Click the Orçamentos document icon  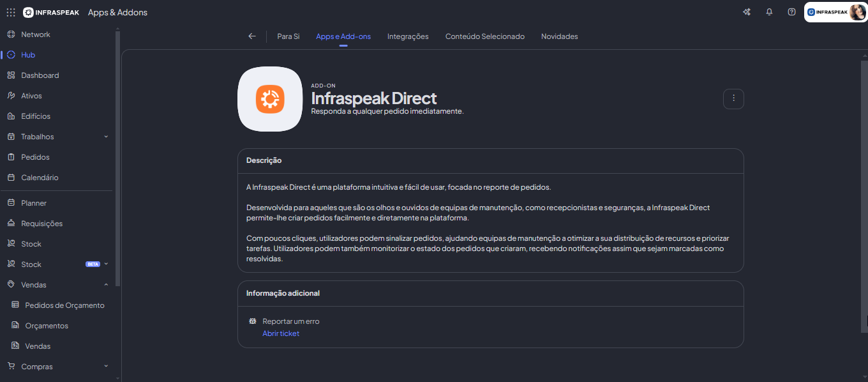click(x=15, y=326)
